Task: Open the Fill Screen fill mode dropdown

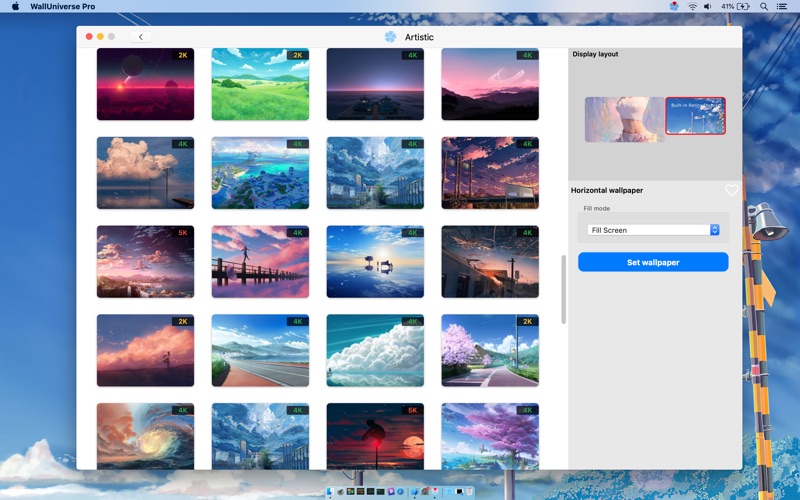Action: click(654, 230)
